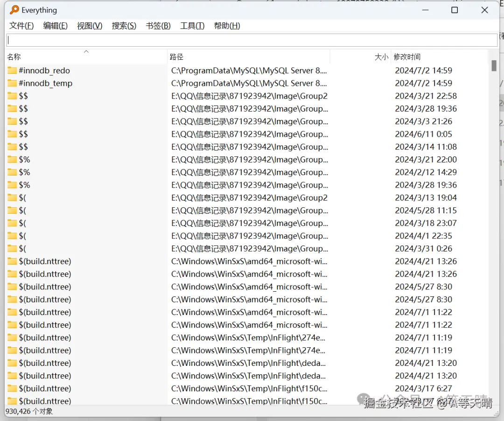Click folder icon of $( row dated 2024/3/13 19:04

click(12, 197)
